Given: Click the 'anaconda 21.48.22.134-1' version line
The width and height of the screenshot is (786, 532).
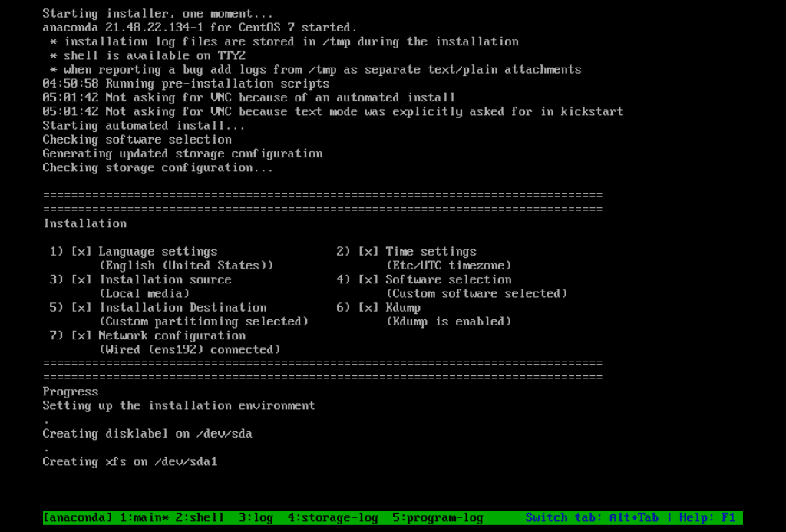Looking at the screenshot, I should (x=200, y=28).
